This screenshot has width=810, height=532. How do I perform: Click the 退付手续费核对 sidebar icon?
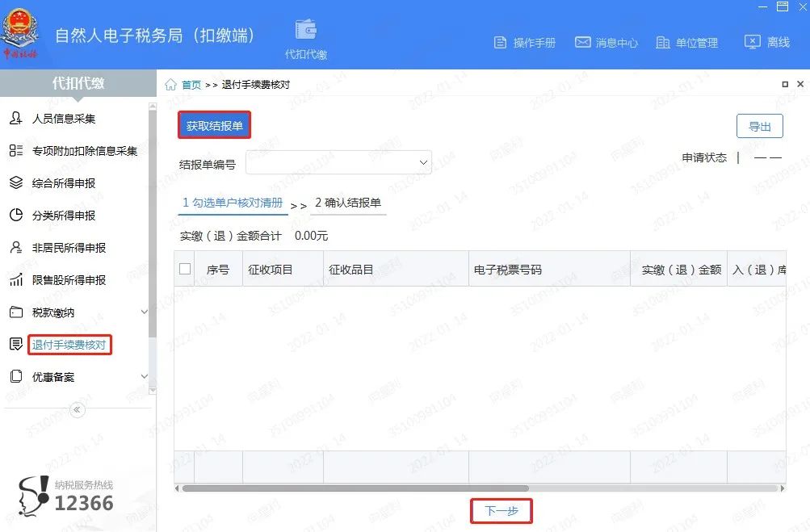coord(18,343)
